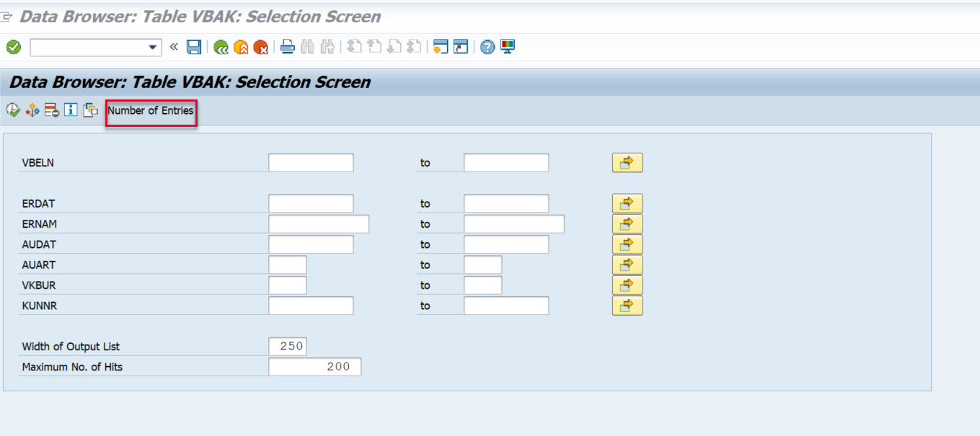
Task: Click the AUART lower value field
Action: pos(287,265)
